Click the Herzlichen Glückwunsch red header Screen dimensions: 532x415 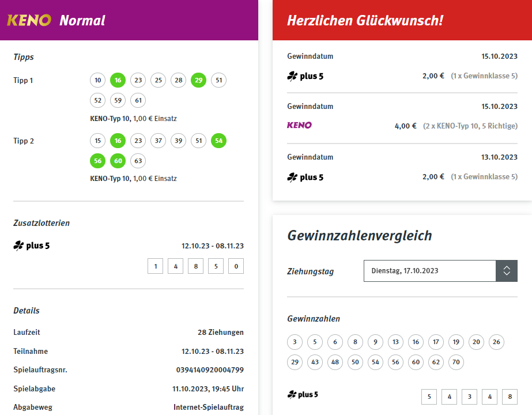pyautogui.click(x=365, y=21)
